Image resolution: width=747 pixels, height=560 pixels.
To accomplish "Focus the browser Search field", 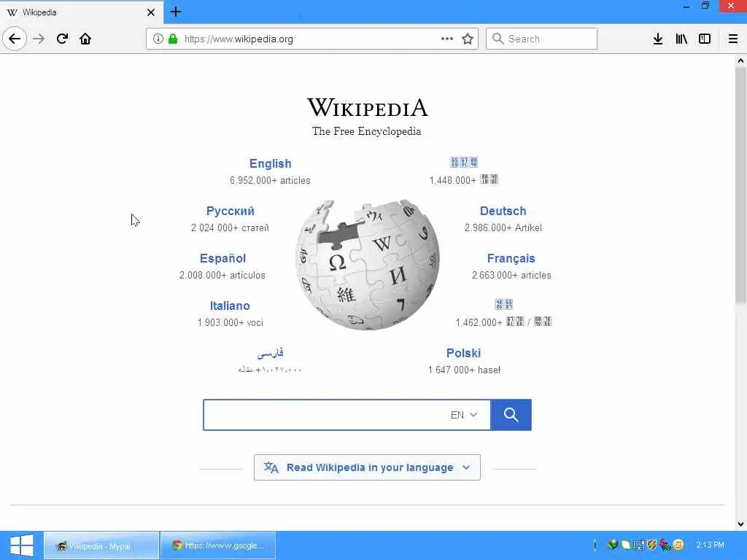I will (542, 39).
